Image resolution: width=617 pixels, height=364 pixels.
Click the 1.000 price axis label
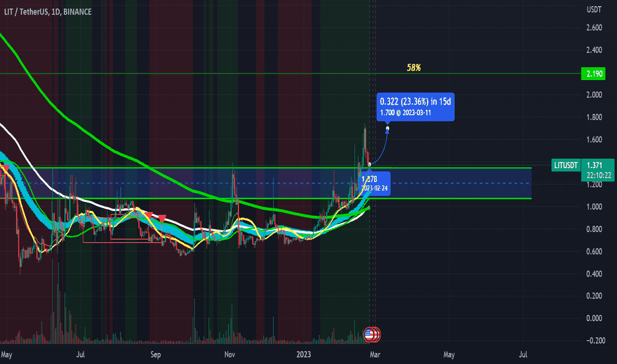coord(594,206)
